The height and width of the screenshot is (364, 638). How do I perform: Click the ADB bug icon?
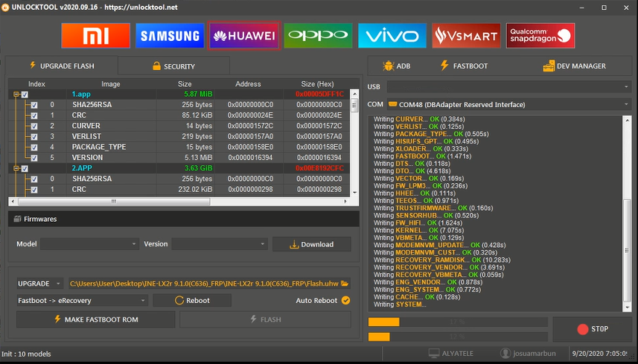[388, 66]
